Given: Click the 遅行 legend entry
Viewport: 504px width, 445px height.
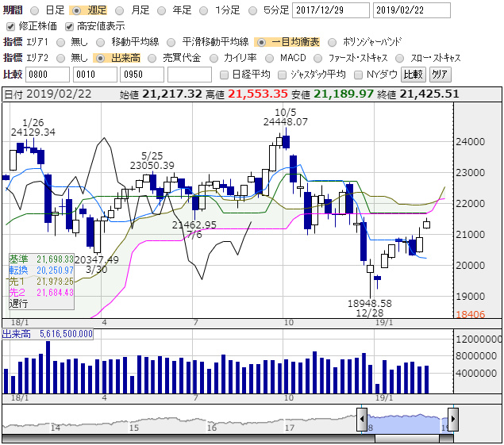Looking at the screenshot, I should 18,303.
